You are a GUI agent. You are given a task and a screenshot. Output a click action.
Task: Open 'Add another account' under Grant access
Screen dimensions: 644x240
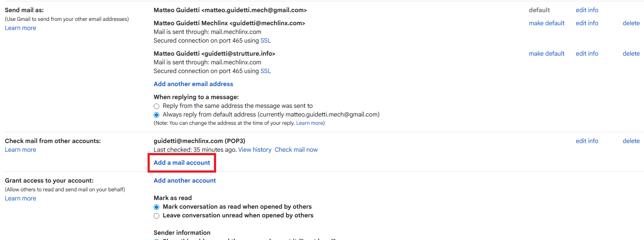(184, 180)
